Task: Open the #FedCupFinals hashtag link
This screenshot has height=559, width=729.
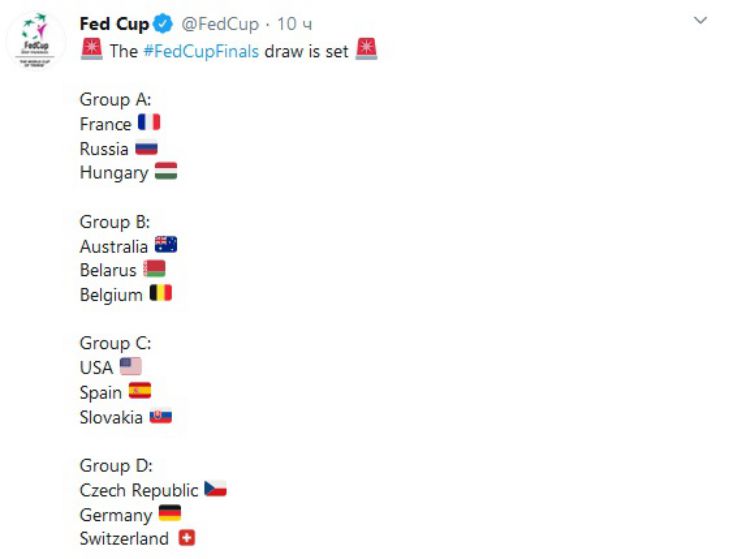Action: pyautogui.click(x=201, y=51)
